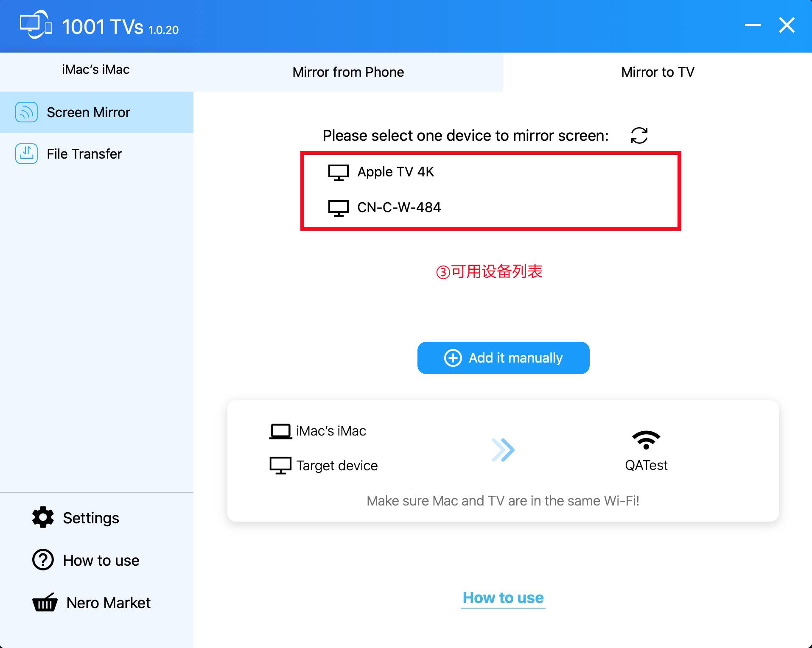Screen dimensions: 812x648
Task: Click the Nero Market basket icon
Action: [x=45, y=602]
